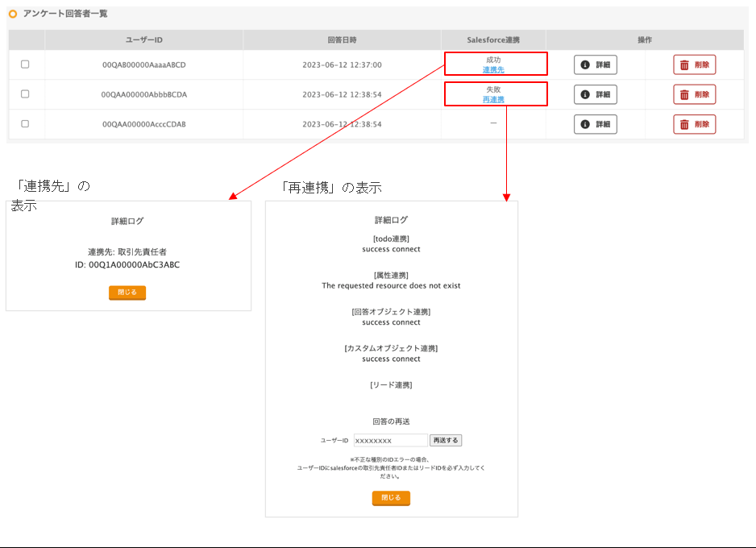The image size is (756, 548).
Task: Open the 連携先 link under 成功
Action: [493, 70]
